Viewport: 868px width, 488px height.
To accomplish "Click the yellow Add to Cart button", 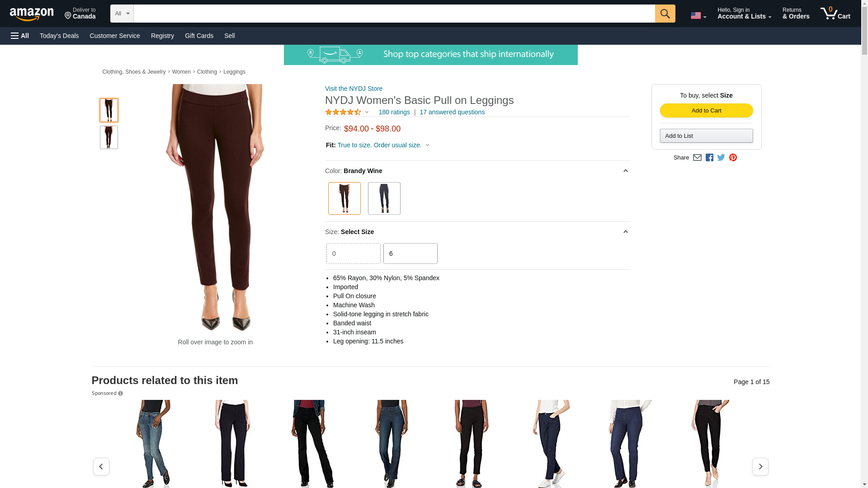I will (707, 111).
